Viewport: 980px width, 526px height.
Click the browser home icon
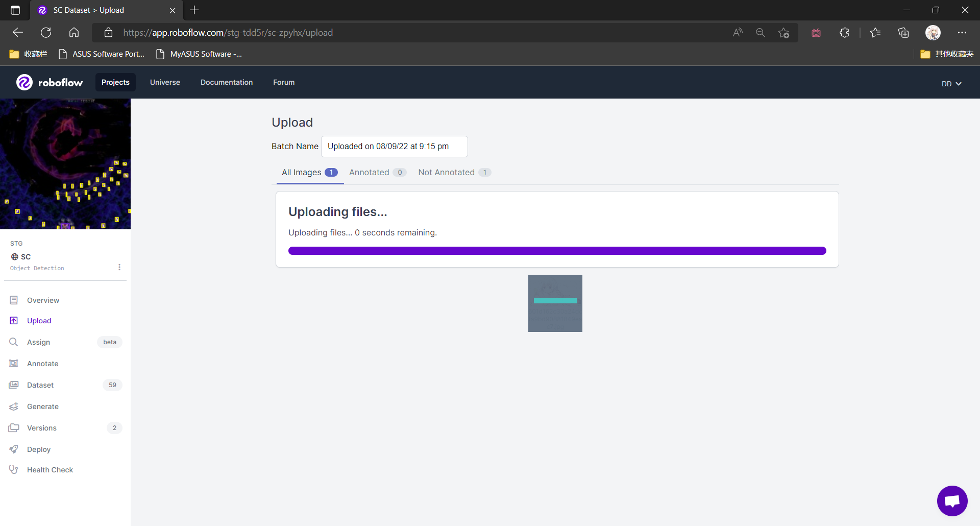point(74,33)
